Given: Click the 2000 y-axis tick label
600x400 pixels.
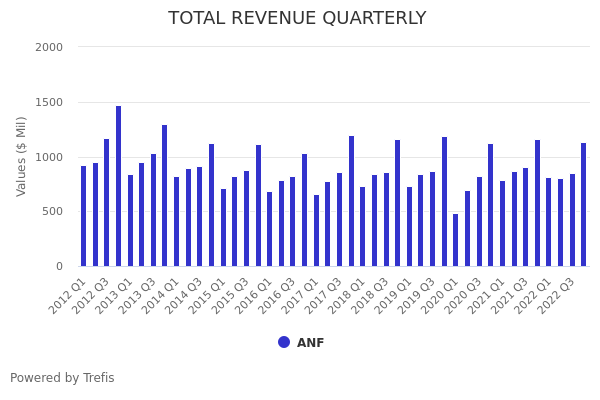Looking at the screenshot, I should coord(49,47).
